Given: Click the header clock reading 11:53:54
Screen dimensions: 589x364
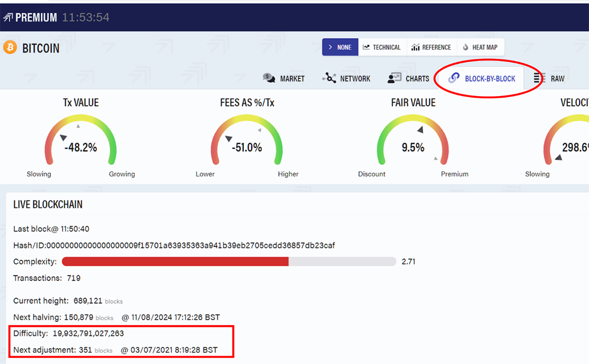Looking at the screenshot, I should [x=85, y=18].
